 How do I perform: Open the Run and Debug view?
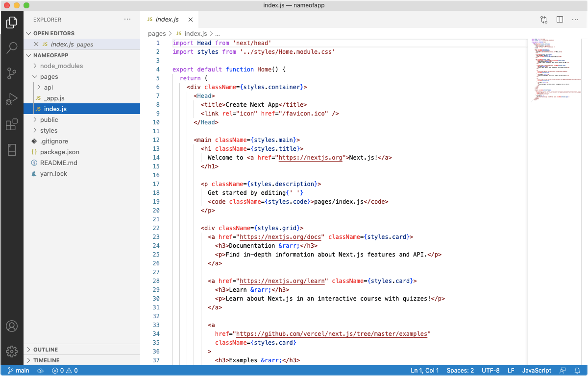[12, 99]
